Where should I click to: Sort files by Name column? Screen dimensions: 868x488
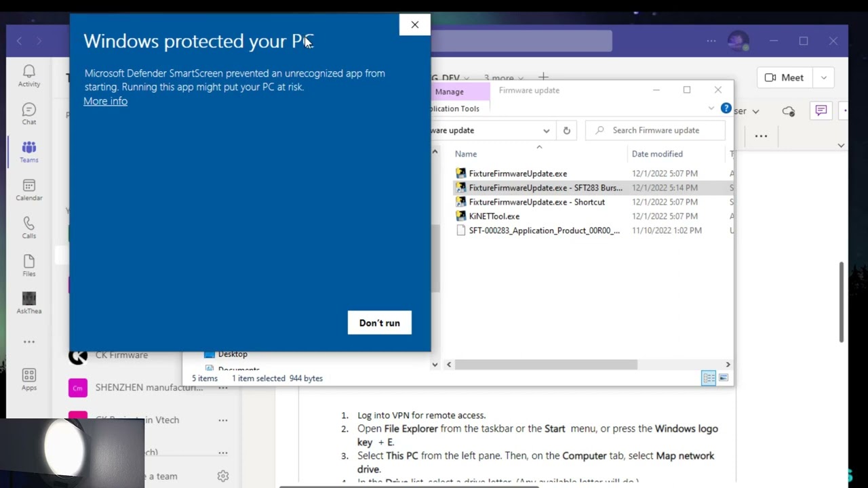[x=466, y=154]
